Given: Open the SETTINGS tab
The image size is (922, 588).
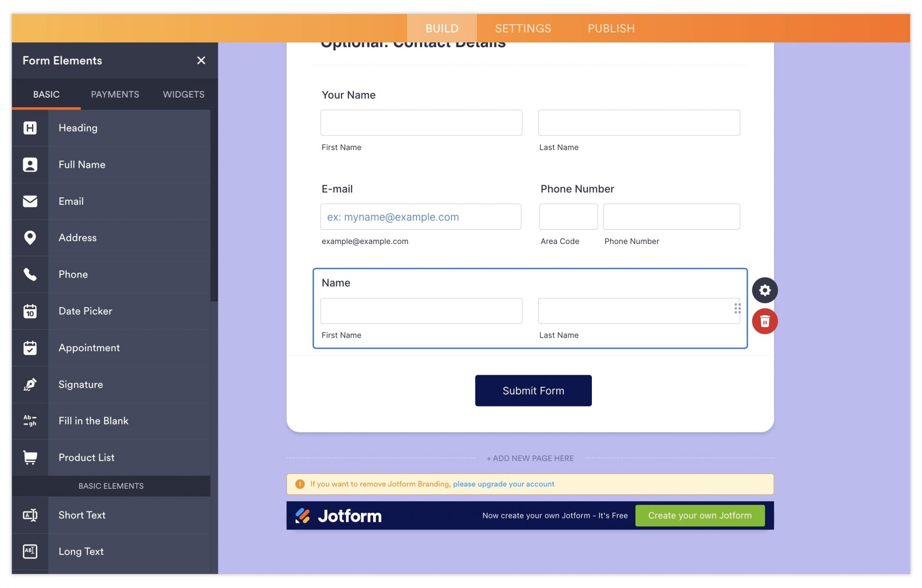Looking at the screenshot, I should 523,28.
